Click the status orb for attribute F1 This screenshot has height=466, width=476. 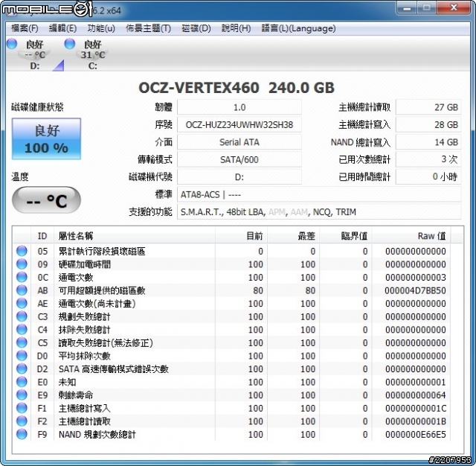22,408
